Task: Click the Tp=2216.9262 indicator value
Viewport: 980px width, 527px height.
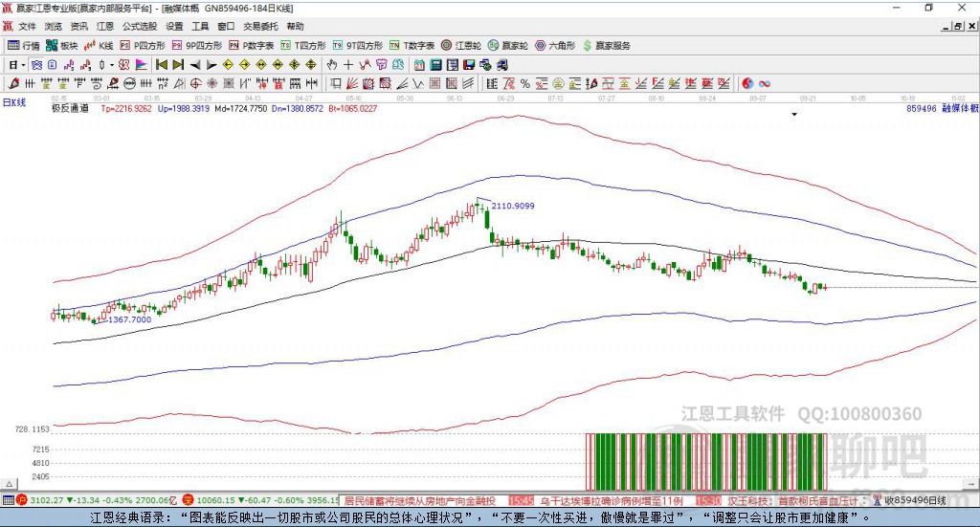Action: pyautogui.click(x=126, y=108)
